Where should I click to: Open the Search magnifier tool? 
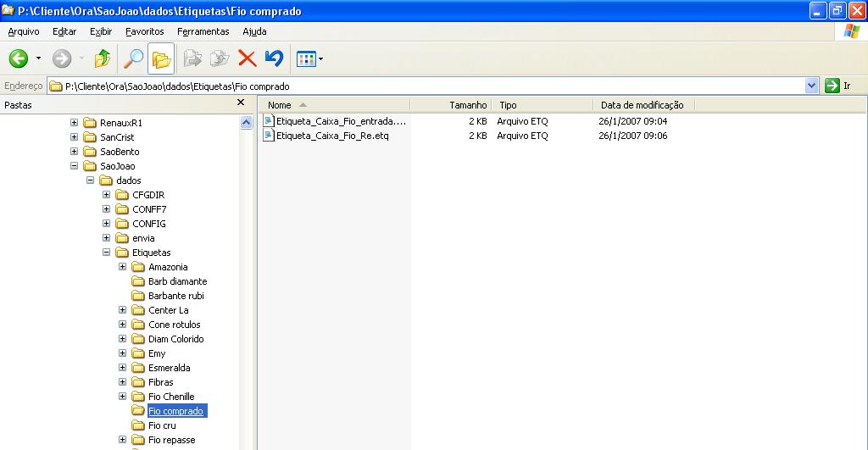tap(133, 58)
